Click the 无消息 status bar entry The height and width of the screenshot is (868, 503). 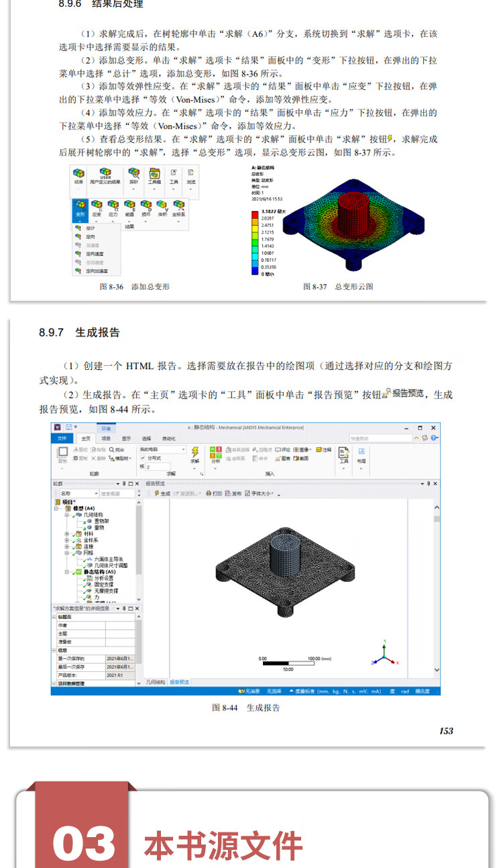(x=249, y=691)
